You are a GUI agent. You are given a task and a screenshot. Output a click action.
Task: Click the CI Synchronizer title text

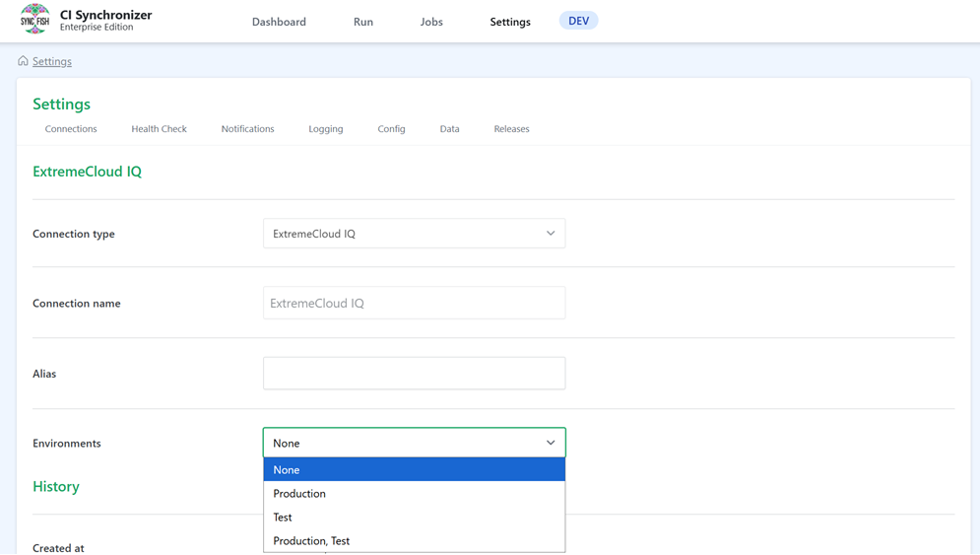tap(105, 15)
